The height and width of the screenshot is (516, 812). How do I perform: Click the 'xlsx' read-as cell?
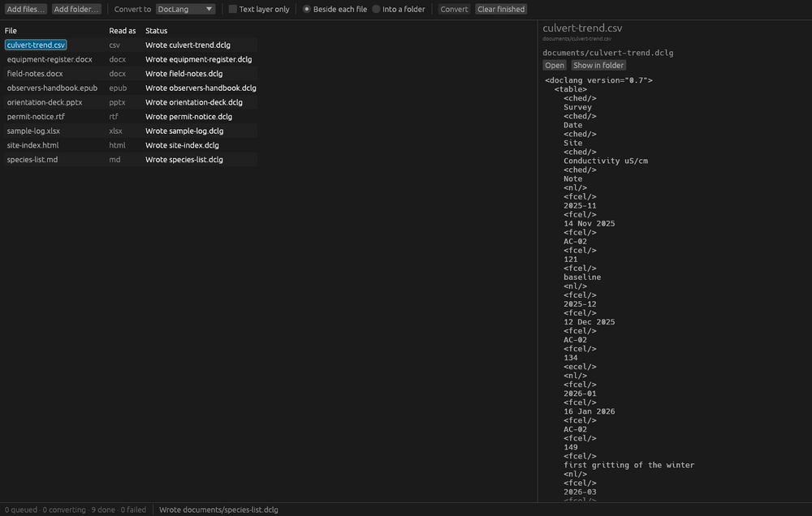(x=115, y=131)
